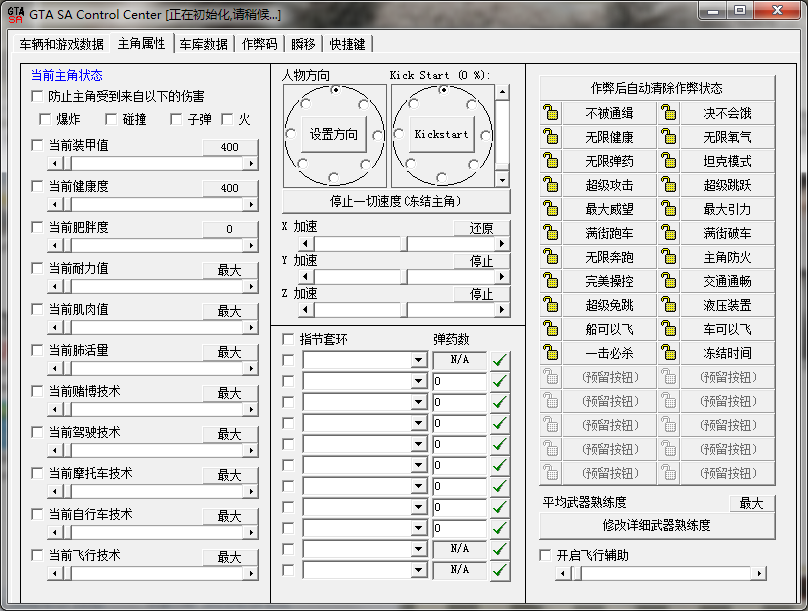808x611 pixels.
Task: Click the Kickstart button
Action: coord(442,134)
